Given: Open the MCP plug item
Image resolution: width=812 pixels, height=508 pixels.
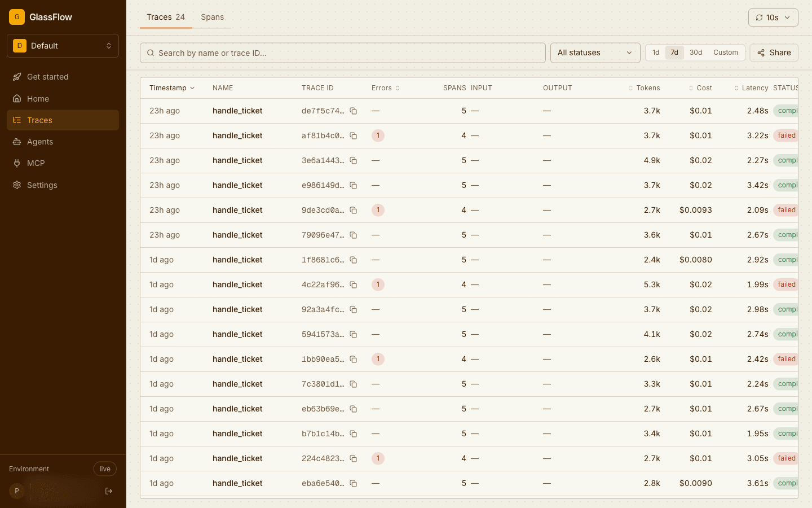Looking at the screenshot, I should point(63,163).
